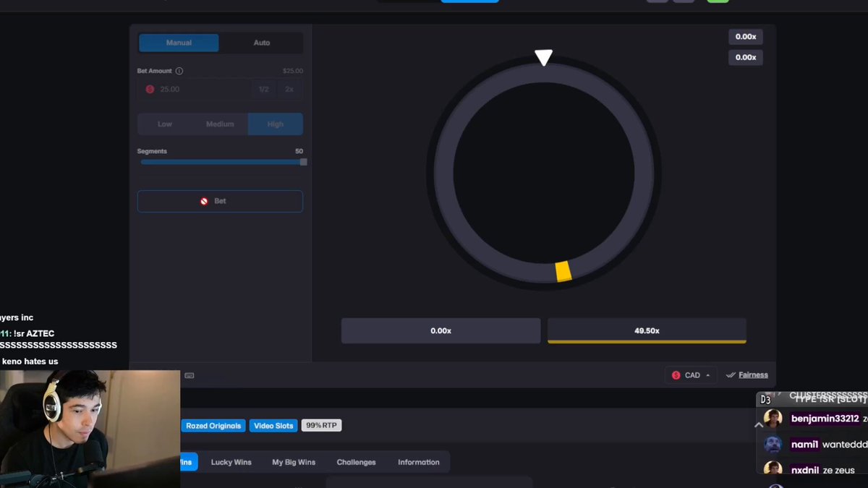Open the Information tab
868x488 pixels.
tap(419, 462)
